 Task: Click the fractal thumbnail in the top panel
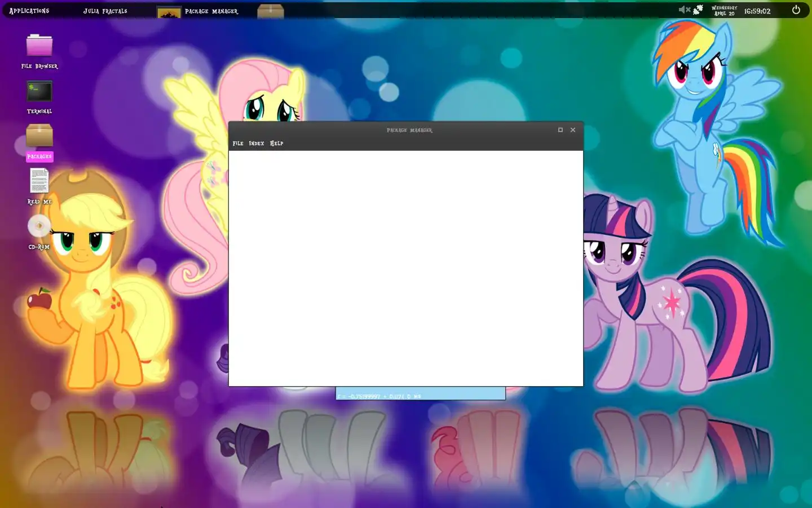click(x=169, y=12)
